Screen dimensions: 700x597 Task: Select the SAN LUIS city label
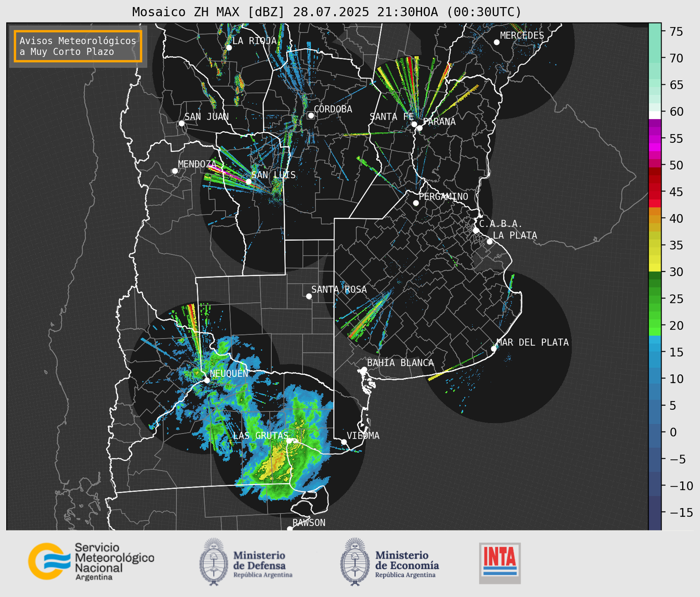pos(273,175)
